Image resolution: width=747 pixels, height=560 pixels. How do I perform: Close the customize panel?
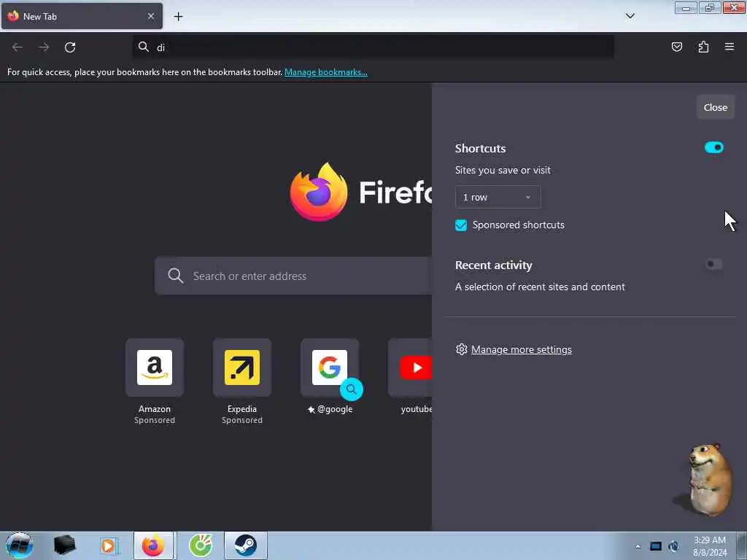(715, 108)
